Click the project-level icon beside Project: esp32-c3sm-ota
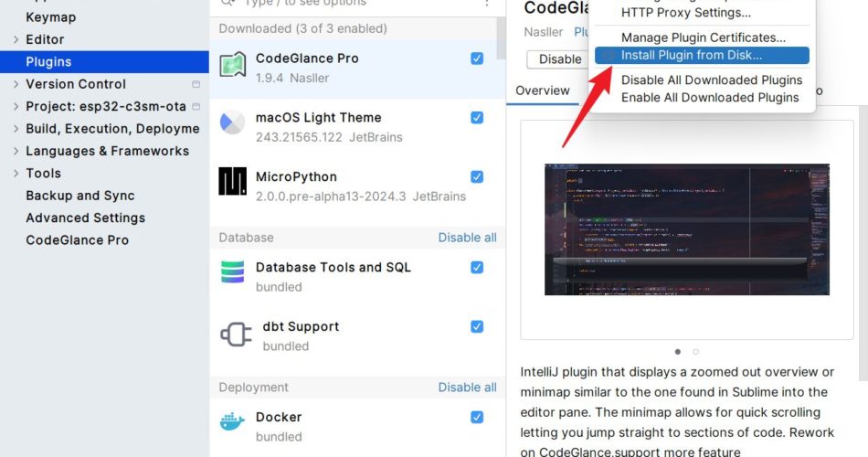868x457 pixels. point(196,106)
